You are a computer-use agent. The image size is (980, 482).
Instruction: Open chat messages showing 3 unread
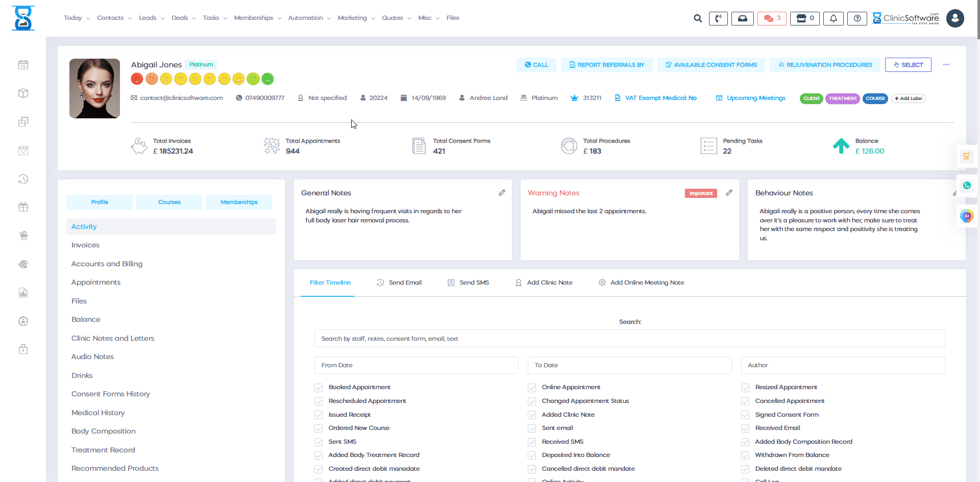[x=771, y=18]
